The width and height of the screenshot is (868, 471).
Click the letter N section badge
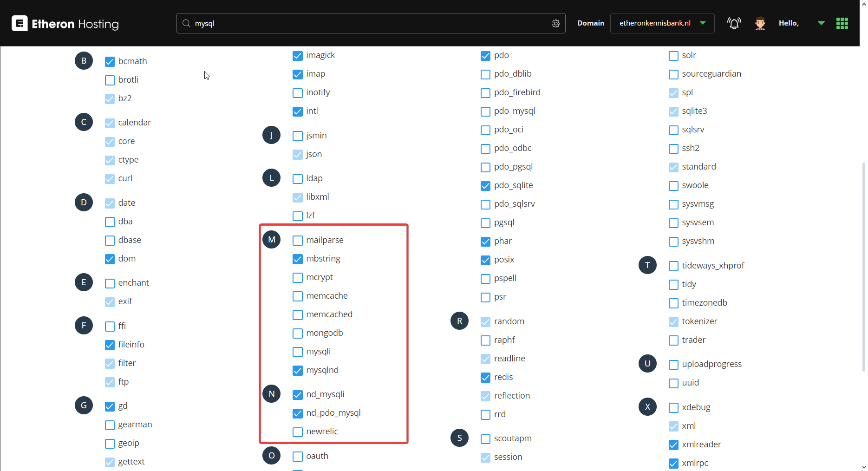click(272, 394)
